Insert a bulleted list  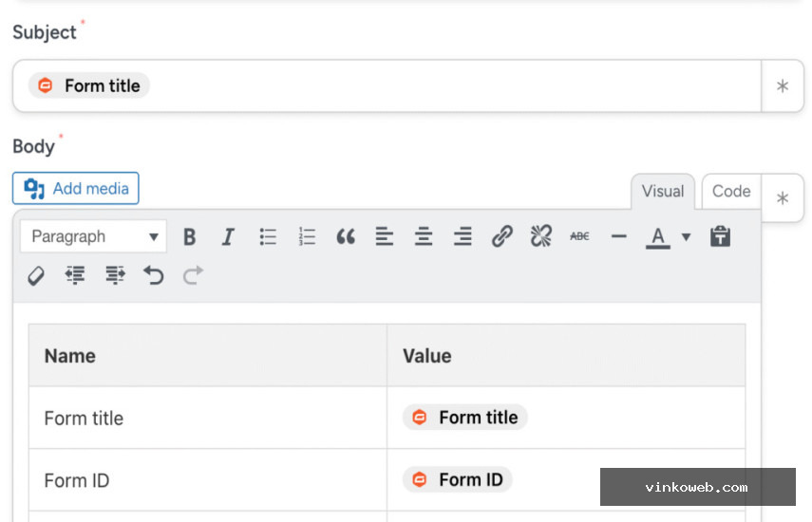coord(268,237)
